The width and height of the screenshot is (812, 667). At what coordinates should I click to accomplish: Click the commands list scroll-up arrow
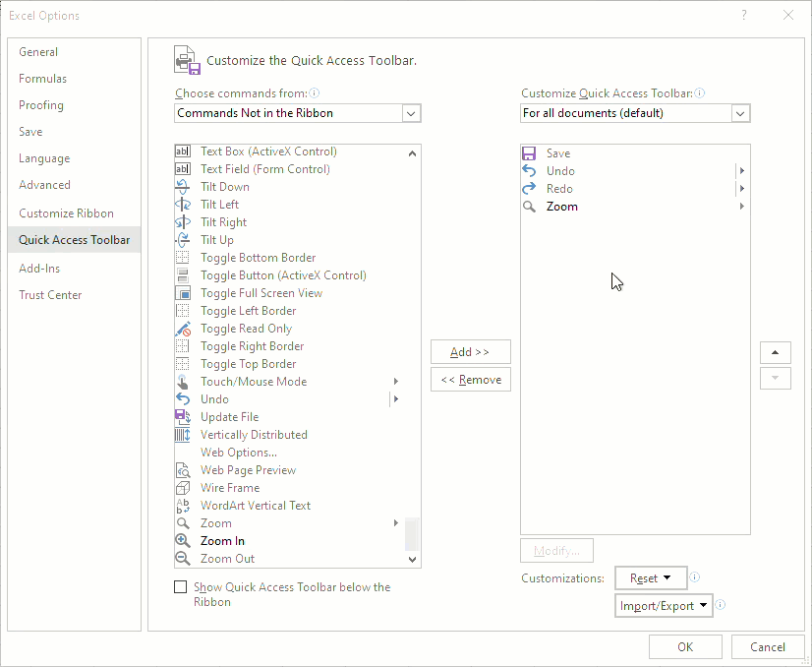[x=412, y=153]
